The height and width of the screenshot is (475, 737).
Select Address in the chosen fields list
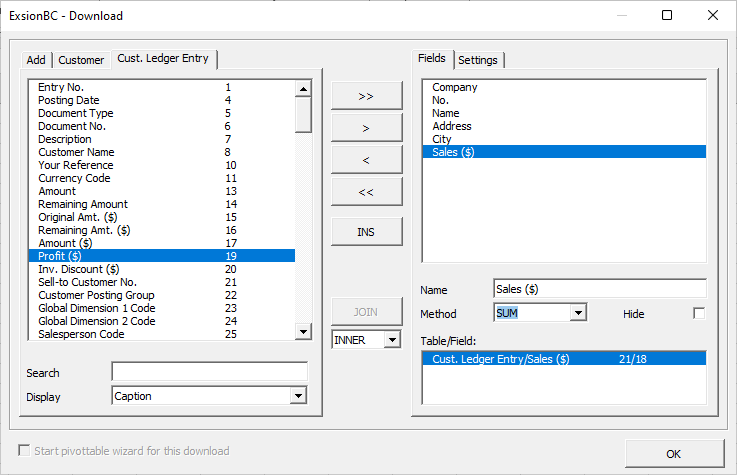(564, 126)
